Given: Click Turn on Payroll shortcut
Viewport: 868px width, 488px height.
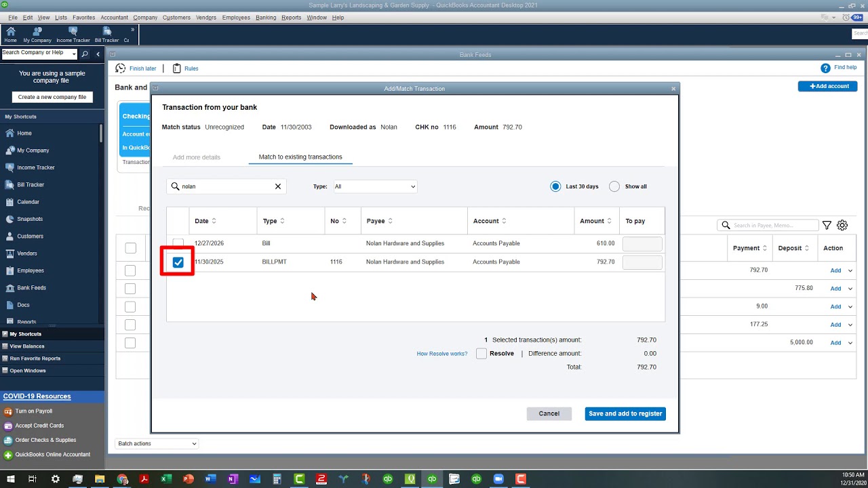Looking at the screenshot, I should coord(33,411).
